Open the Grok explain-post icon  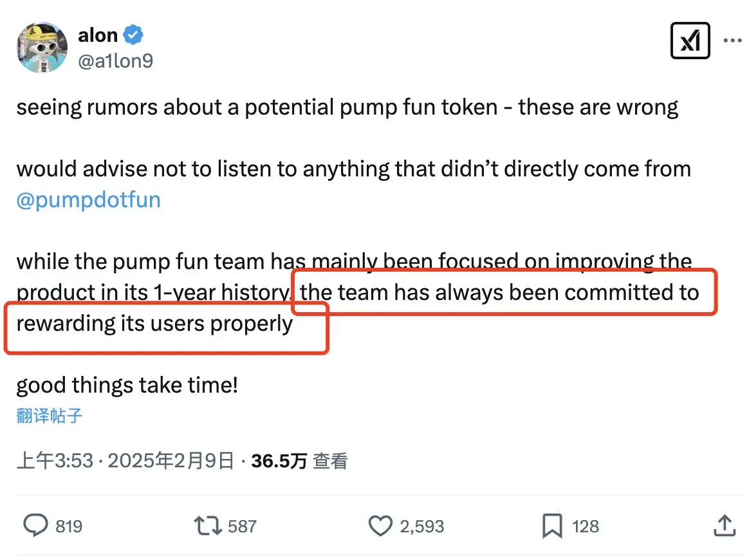[x=690, y=41]
